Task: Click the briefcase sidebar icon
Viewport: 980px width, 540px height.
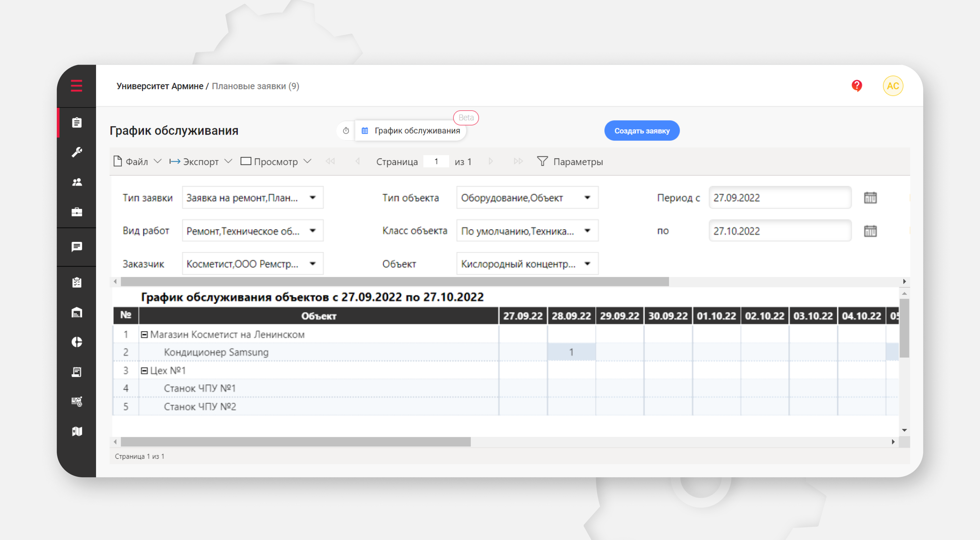Action: pyautogui.click(x=77, y=212)
